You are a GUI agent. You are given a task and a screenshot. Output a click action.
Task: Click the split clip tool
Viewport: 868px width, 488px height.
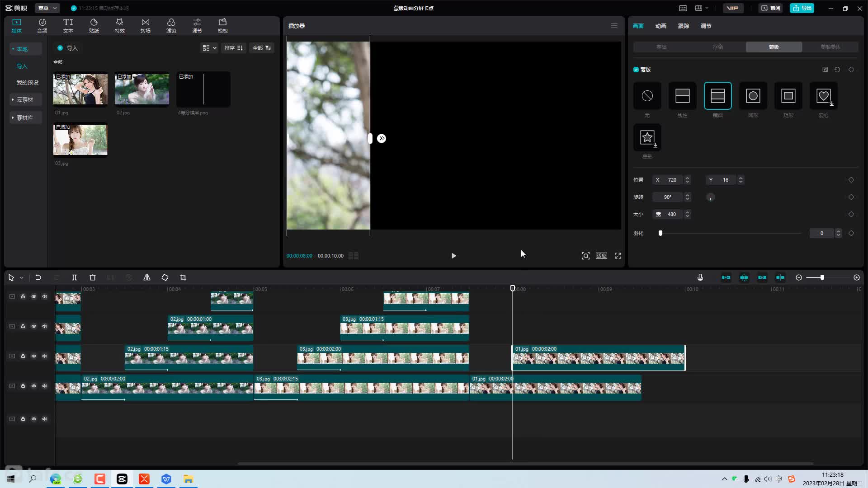75,277
